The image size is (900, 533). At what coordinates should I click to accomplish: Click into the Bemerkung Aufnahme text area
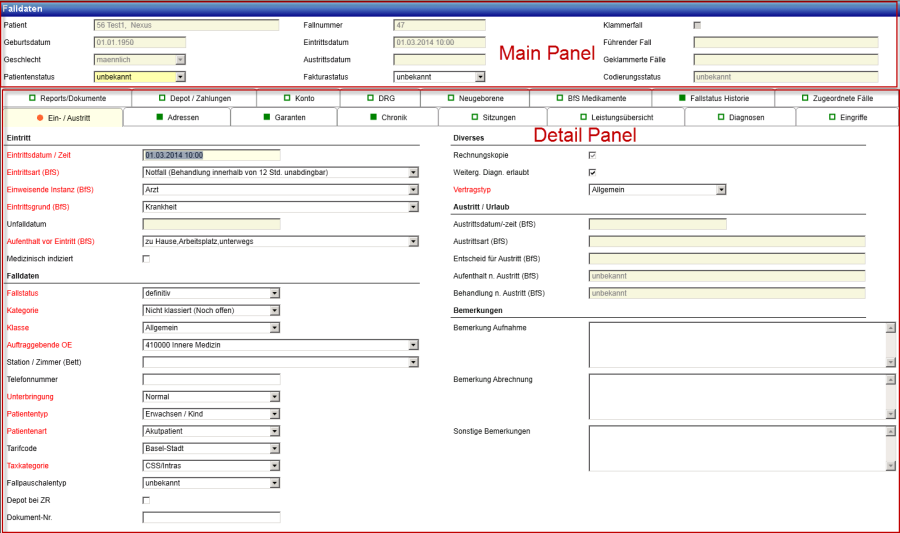[735, 344]
